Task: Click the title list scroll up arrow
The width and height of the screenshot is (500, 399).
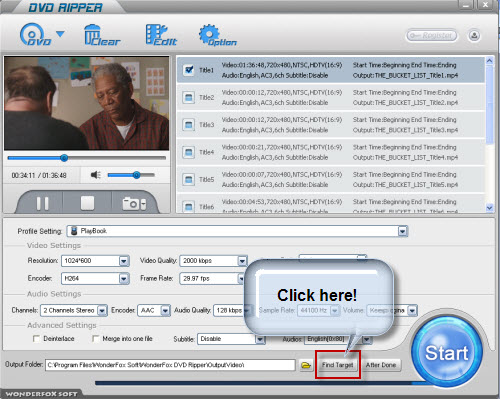Action: (x=489, y=61)
